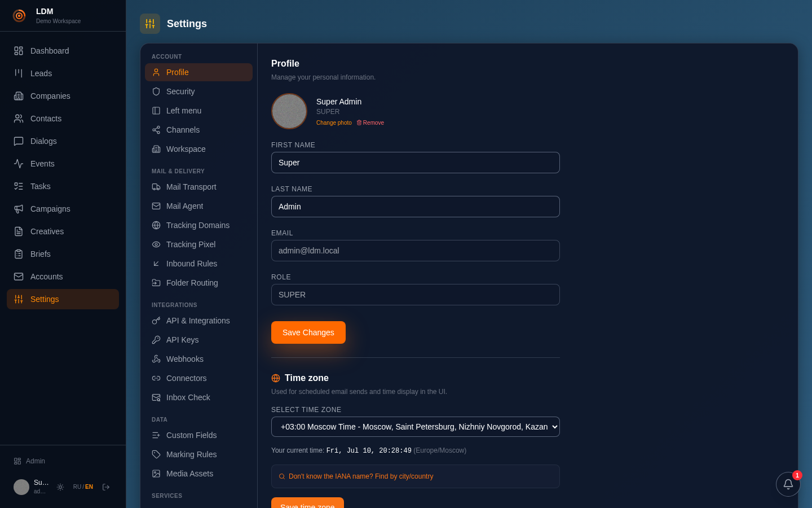
Task: Click the logout arrow icon
Action: (106, 487)
